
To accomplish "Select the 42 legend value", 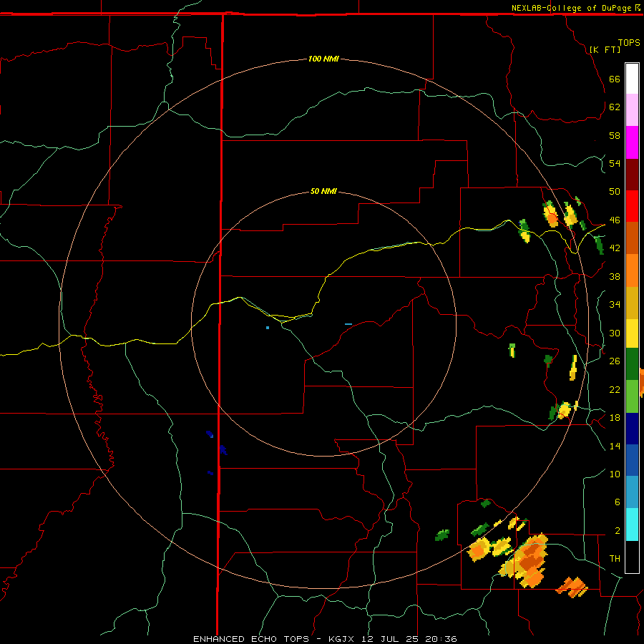I will pos(615,248).
